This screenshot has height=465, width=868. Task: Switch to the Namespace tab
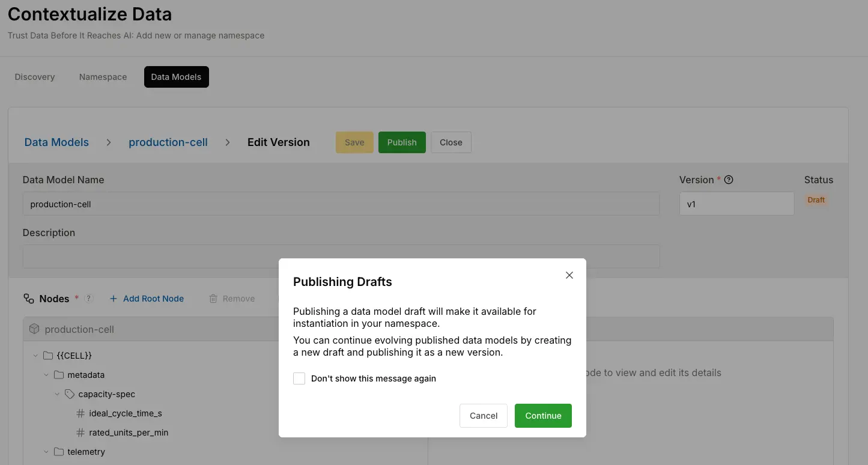103,77
